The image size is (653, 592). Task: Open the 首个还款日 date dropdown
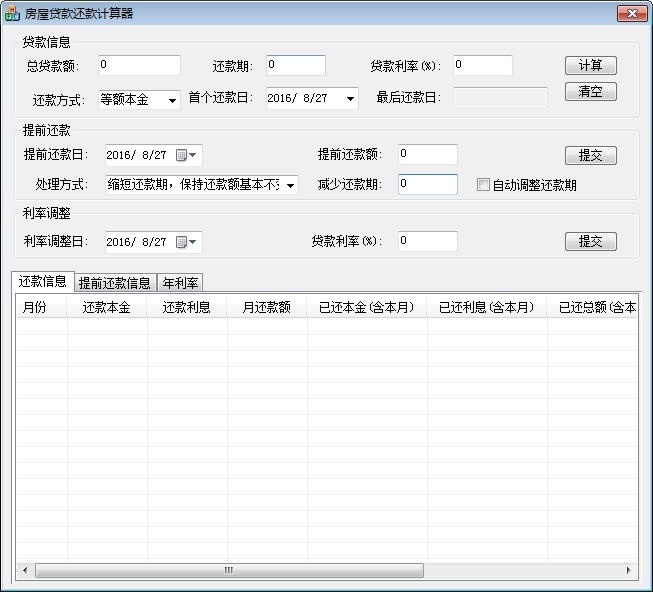click(x=350, y=99)
